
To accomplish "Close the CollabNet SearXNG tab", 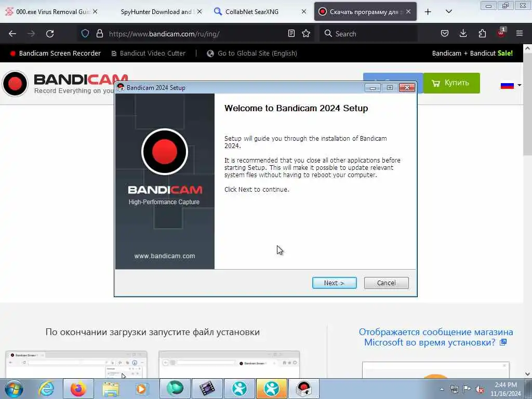I will (303, 12).
